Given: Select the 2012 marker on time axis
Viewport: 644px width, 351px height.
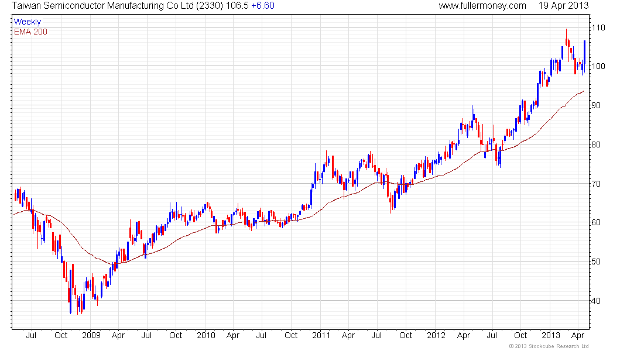Looking at the screenshot, I should 435,336.
